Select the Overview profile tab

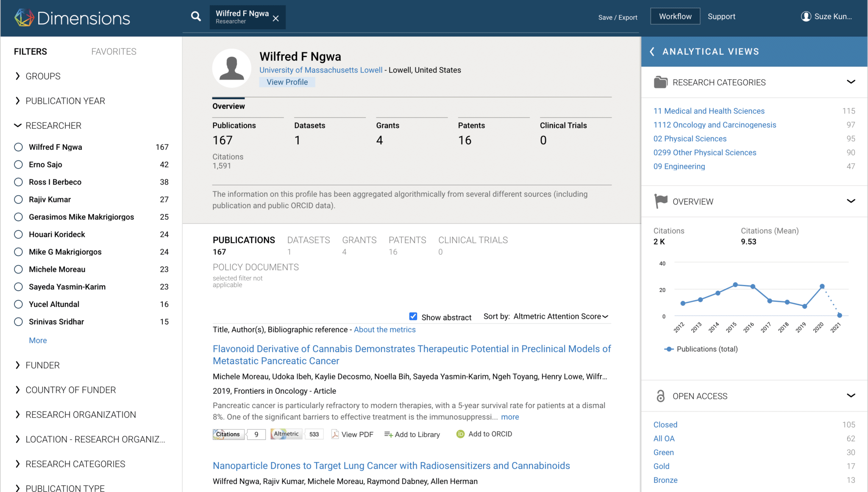tap(228, 106)
